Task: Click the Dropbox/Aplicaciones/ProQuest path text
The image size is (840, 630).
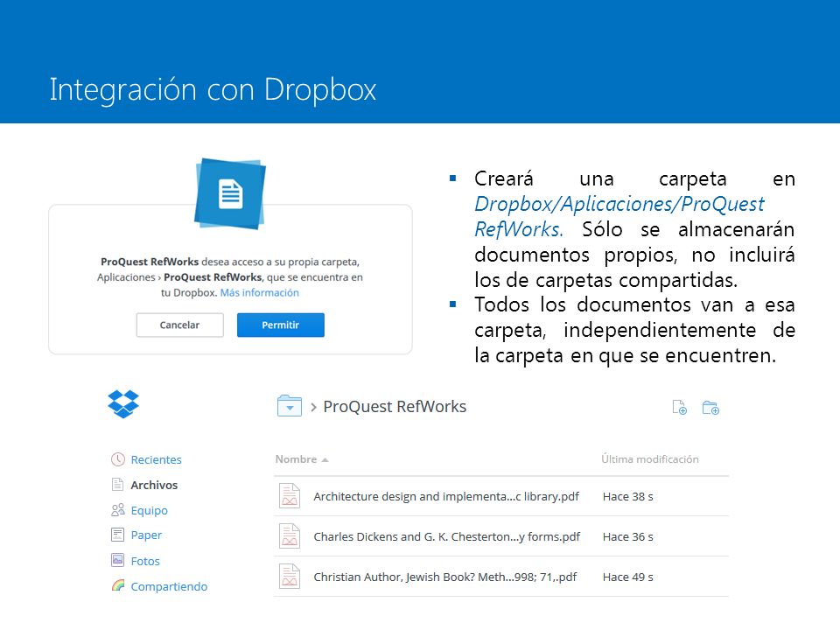Action: tap(619, 204)
